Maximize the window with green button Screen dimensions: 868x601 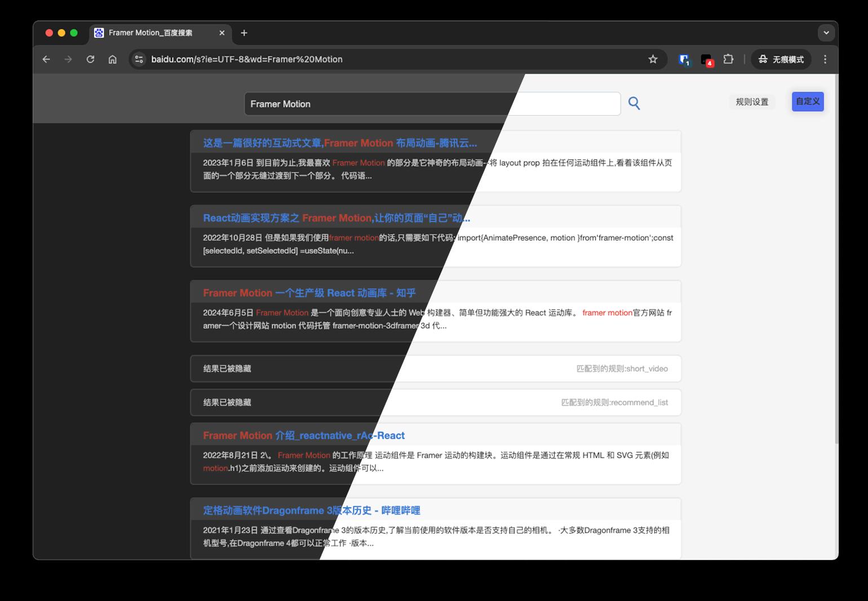[74, 33]
